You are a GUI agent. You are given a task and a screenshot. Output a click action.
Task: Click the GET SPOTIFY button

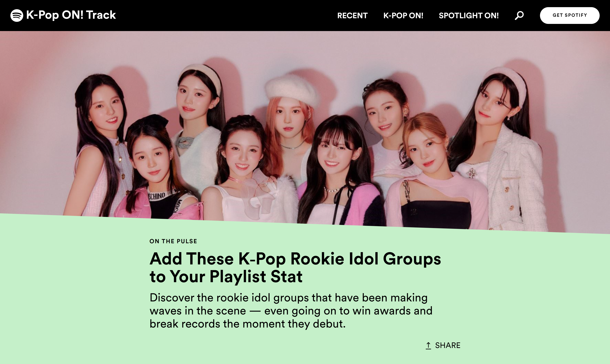570,15
